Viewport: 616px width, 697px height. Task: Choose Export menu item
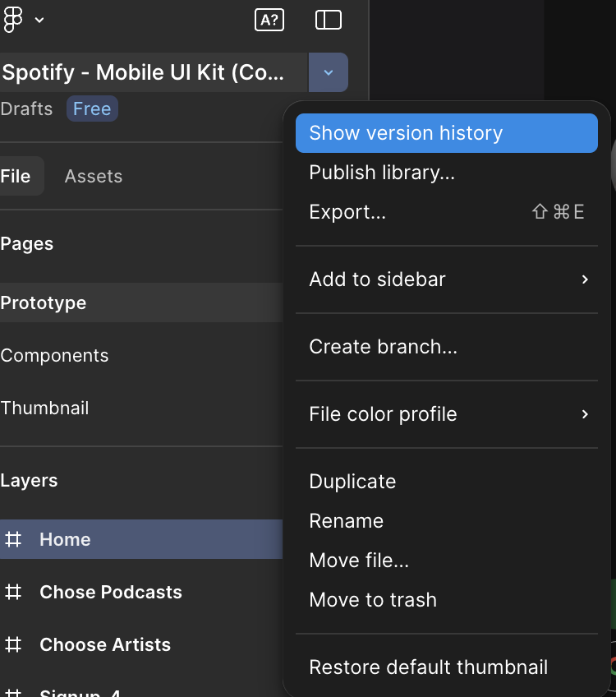point(447,212)
